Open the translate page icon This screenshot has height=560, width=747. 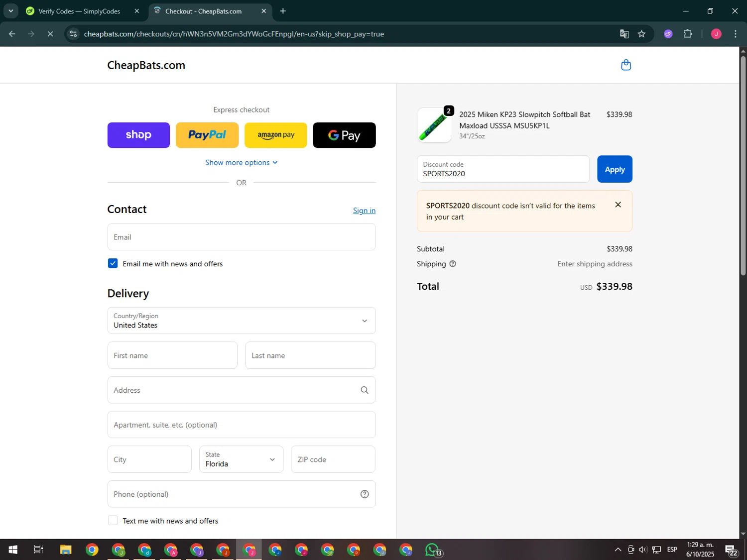(x=624, y=34)
